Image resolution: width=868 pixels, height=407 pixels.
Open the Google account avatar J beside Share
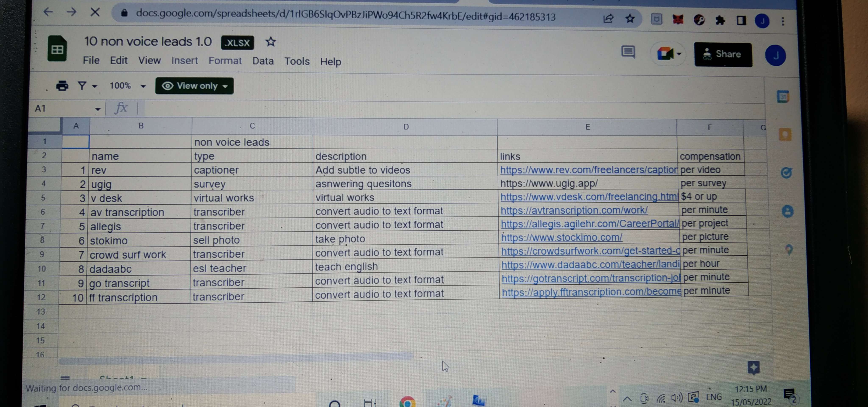click(x=775, y=55)
